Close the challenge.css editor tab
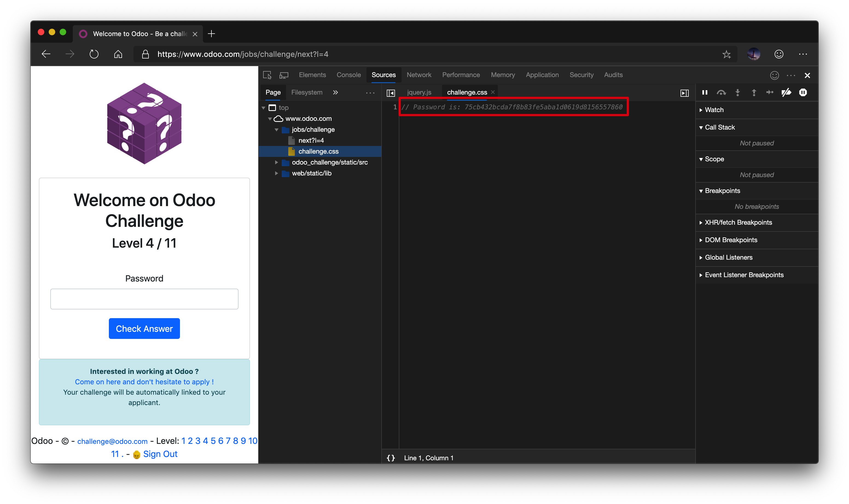849x504 pixels. pyautogui.click(x=493, y=92)
